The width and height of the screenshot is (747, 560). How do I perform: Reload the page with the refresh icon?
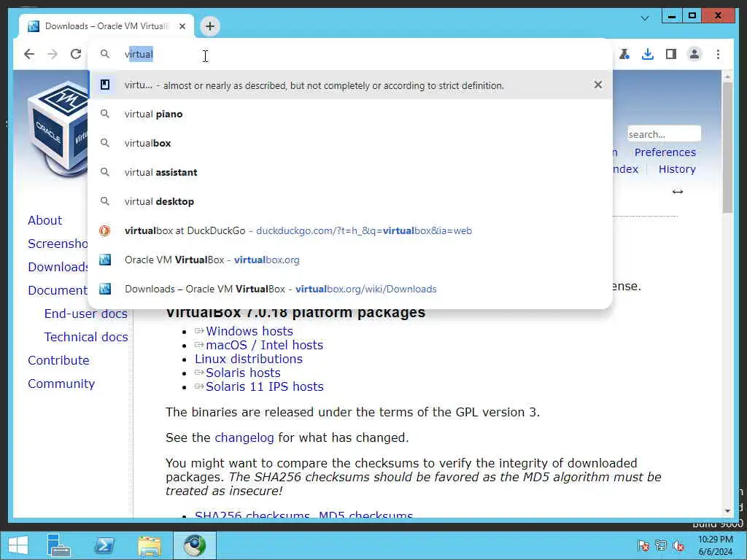click(76, 54)
